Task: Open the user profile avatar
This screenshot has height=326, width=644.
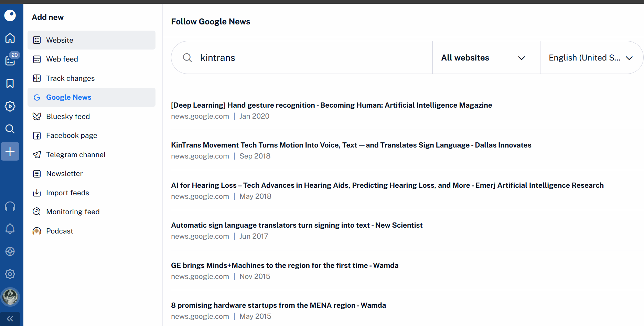Action: pyautogui.click(x=10, y=297)
